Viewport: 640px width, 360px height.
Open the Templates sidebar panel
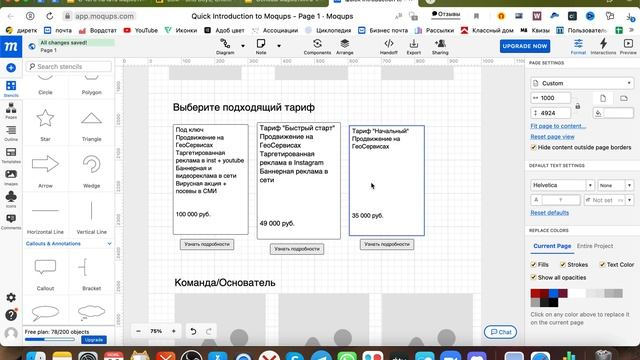coord(11,155)
